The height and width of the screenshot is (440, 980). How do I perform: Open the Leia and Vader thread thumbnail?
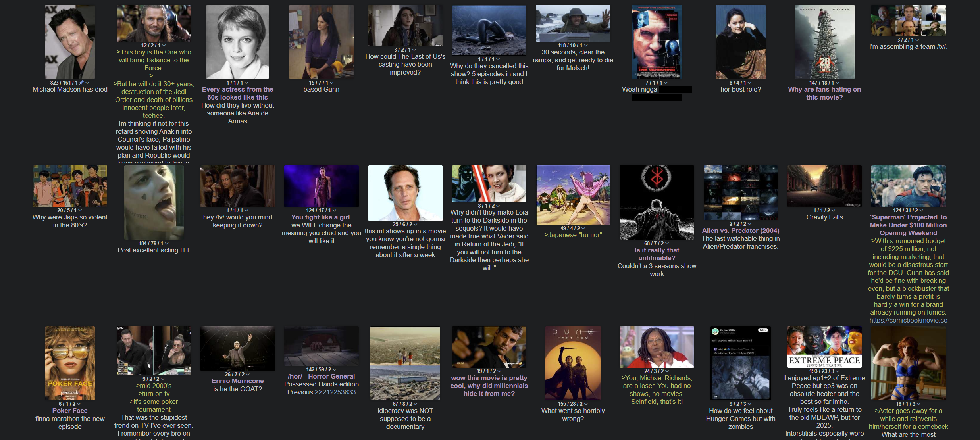coord(489,184)
